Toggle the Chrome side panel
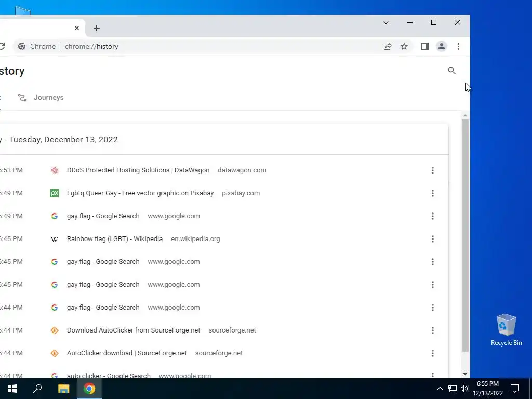This screenshot has height=399, width=532. 425,46
